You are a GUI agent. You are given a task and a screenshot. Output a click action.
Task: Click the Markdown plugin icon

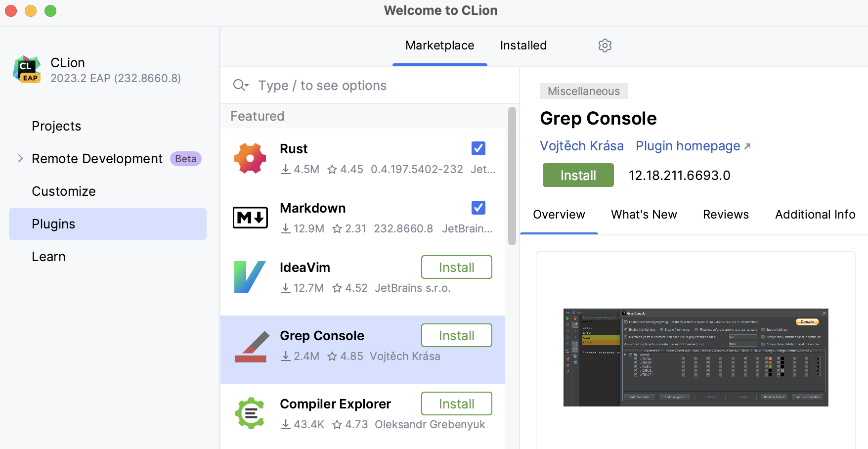coord(250,218)
